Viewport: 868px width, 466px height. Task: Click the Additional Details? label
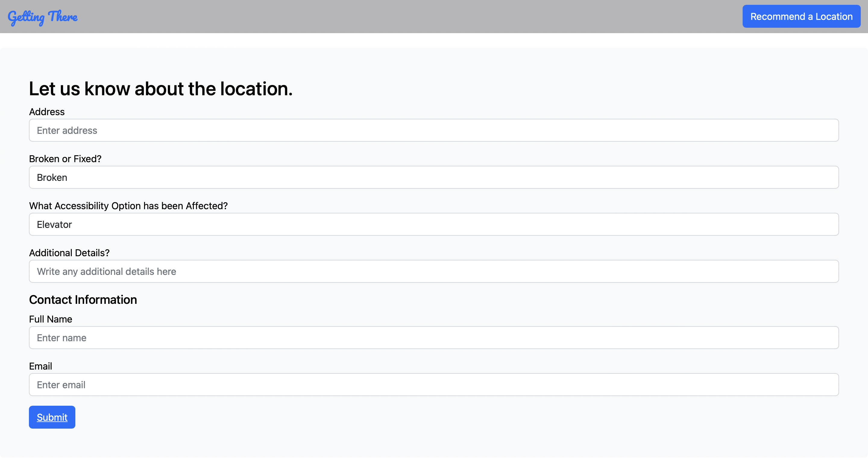(x=69, y=253)
